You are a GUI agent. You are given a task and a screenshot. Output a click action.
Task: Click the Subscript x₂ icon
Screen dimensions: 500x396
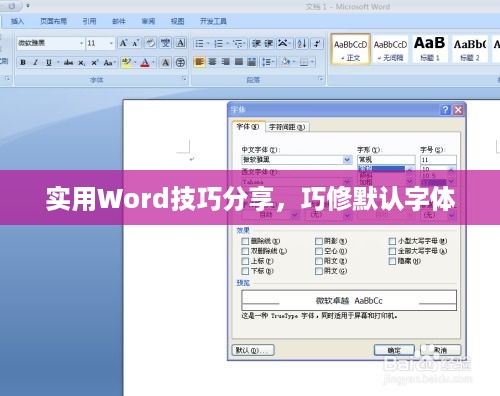pyautogui.click(x=82, y=62)
